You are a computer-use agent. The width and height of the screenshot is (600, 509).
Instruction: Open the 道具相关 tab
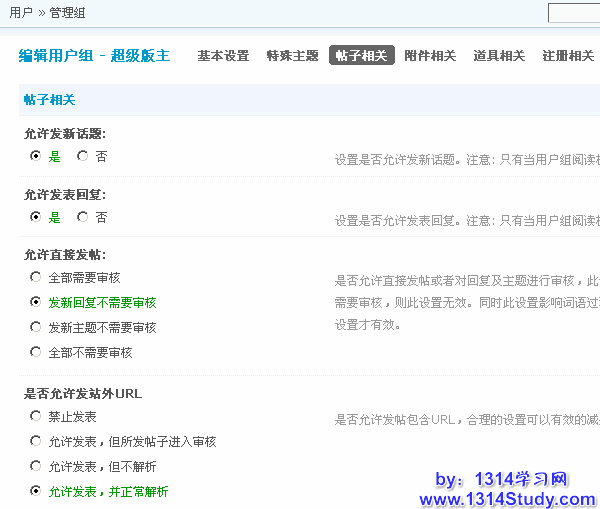(499, 56)
